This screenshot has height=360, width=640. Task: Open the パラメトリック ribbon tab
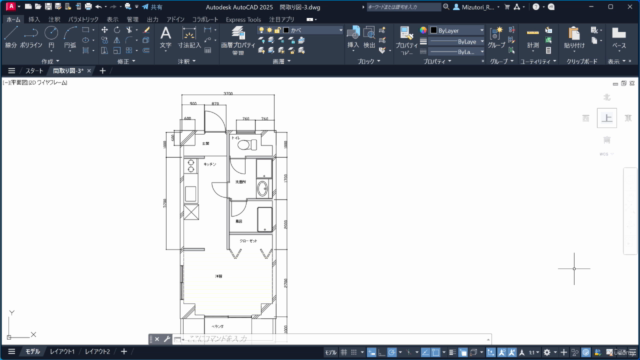[83, 19]
